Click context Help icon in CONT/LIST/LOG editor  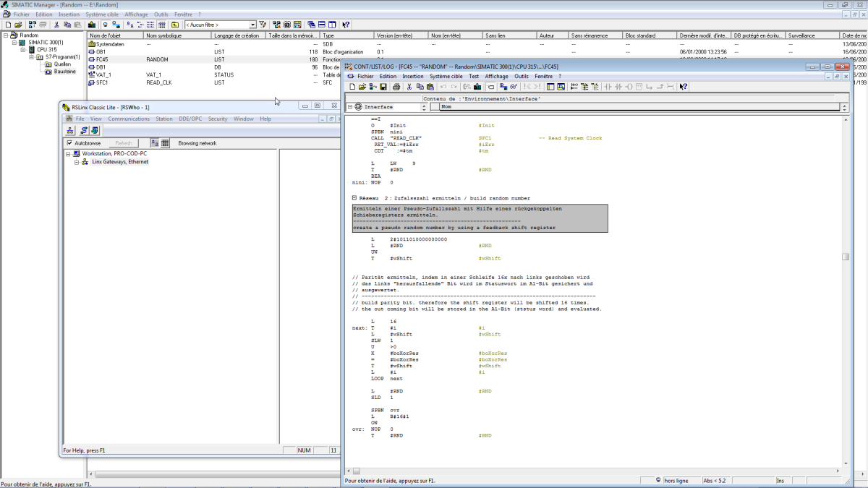point(684,87)
